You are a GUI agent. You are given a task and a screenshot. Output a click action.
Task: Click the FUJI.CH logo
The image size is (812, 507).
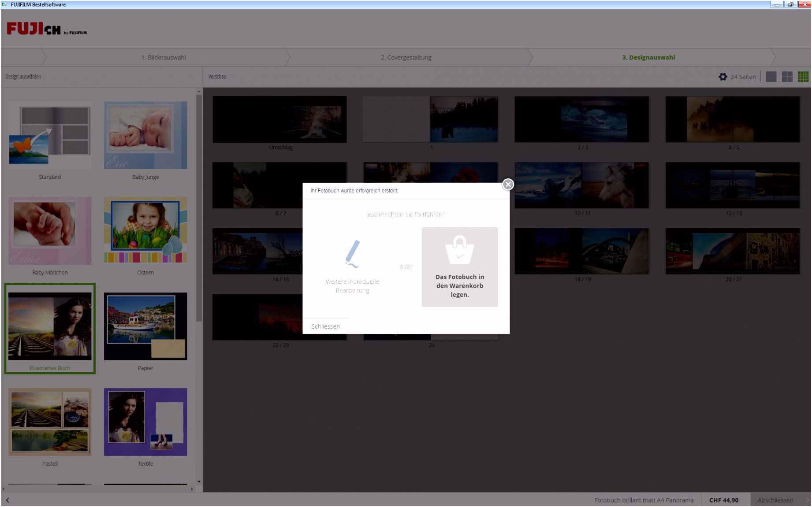click(x=47, y=29)
